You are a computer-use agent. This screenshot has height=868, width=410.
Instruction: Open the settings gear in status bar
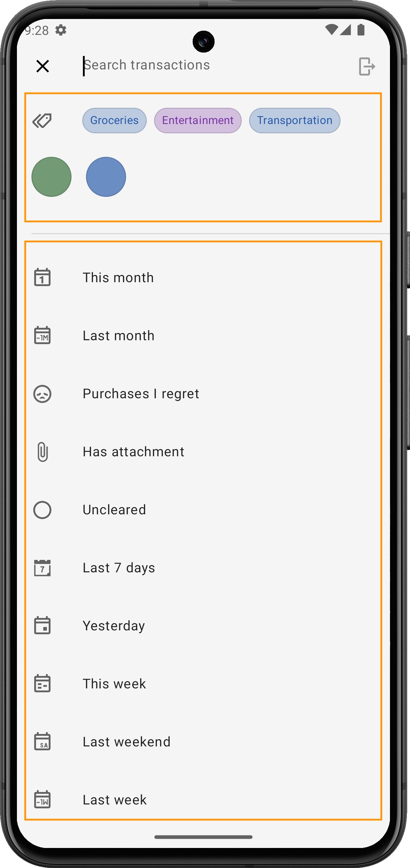(x=61, y=30)
